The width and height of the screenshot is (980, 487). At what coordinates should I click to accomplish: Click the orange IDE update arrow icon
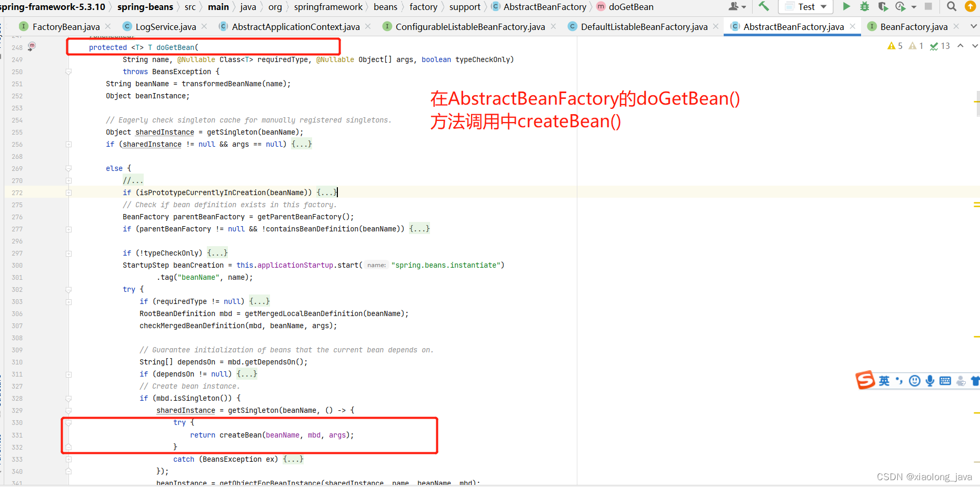(971, 6)
